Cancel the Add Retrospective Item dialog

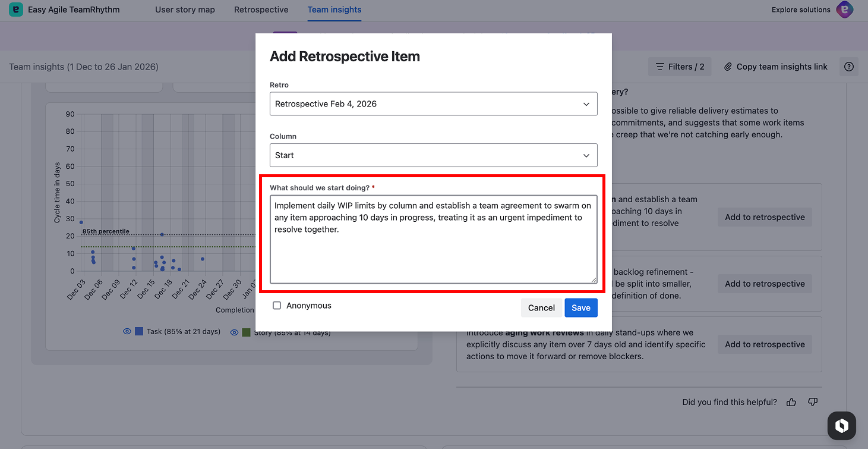(x=541, y=307)
